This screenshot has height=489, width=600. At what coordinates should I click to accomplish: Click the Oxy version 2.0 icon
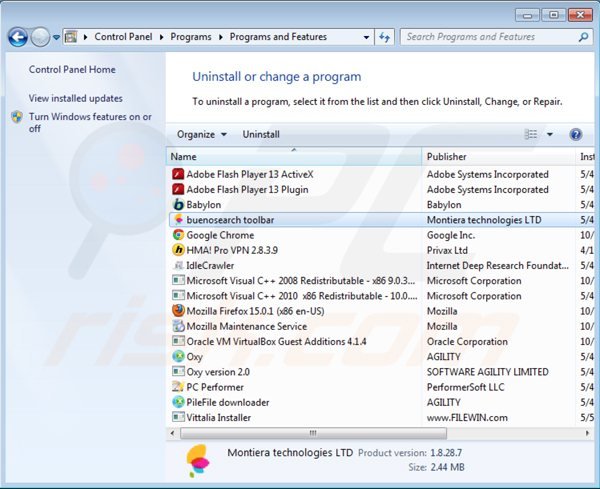178,372
